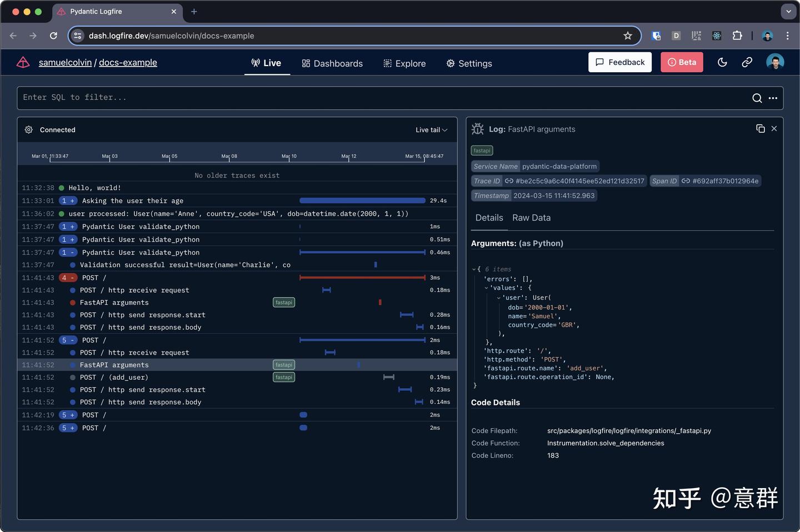
Task: Open a new browser tab
Action: 194,12
